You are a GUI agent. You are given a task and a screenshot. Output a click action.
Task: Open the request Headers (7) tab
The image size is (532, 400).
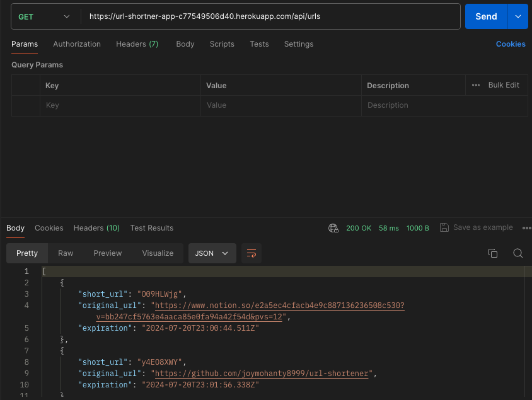coord(137,44)
